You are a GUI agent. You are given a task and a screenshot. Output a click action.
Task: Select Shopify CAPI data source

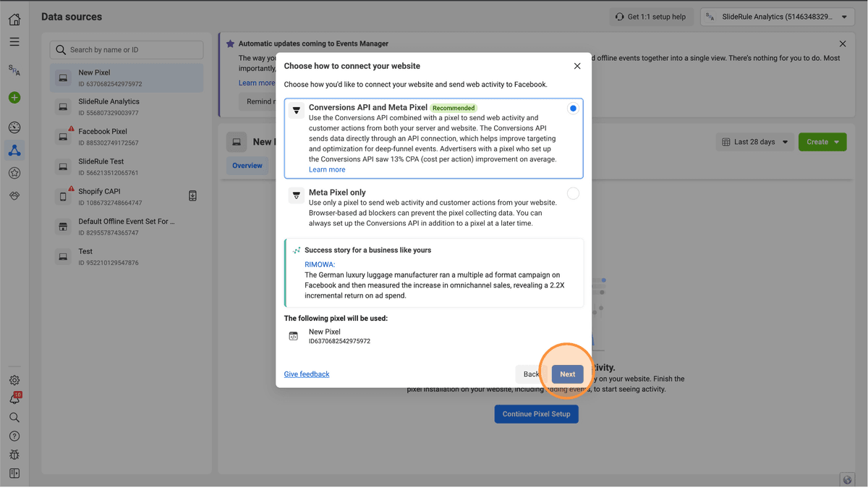pyautogui.click(x=127, y=197)
